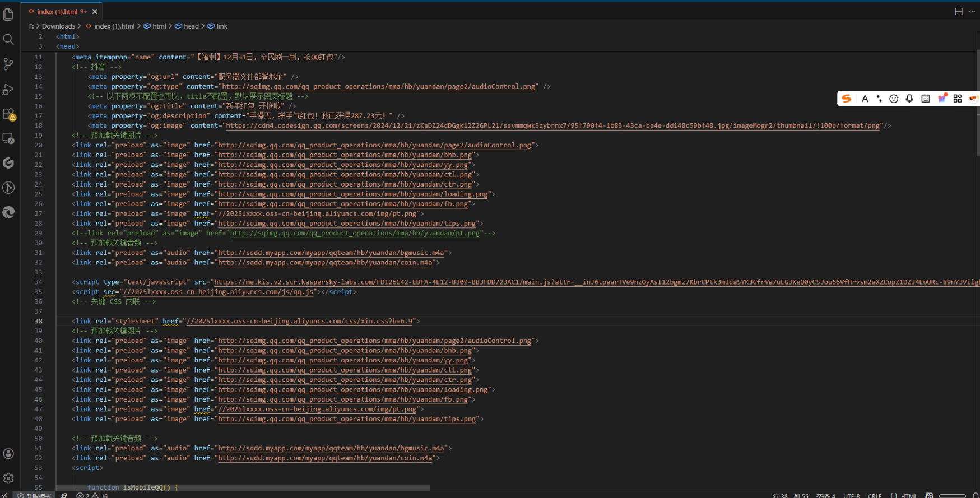This screenshot has width=980, height=498.
Task: Open the coin.m4a link on line 32
Action: point(325,263)
